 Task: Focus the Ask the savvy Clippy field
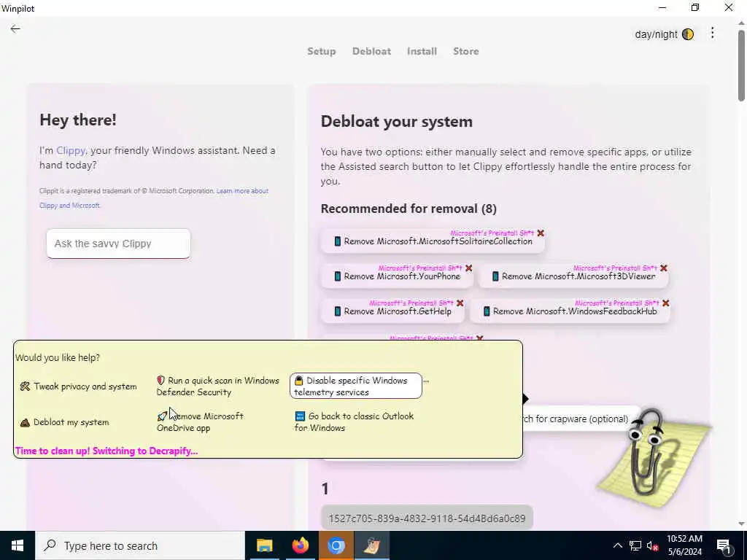[118, 244]
